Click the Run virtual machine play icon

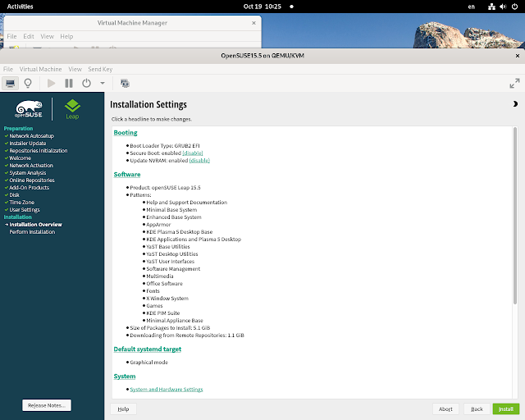click(51, 83)
